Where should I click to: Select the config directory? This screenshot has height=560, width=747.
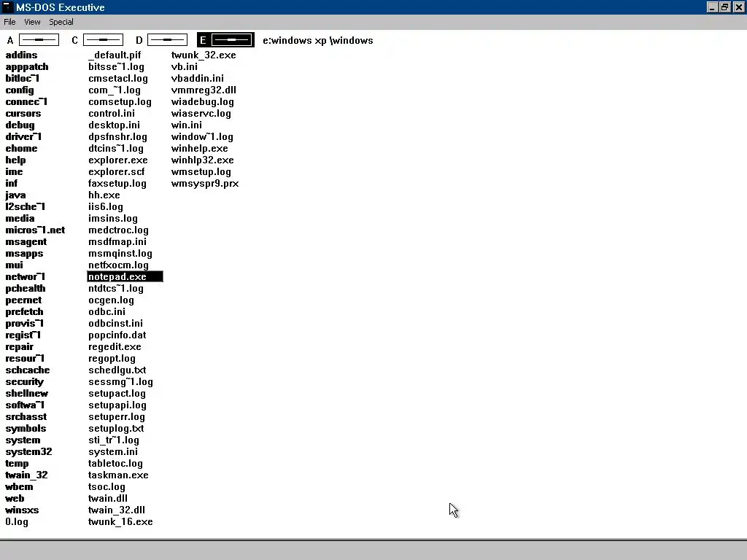click(x=20, y=90)
